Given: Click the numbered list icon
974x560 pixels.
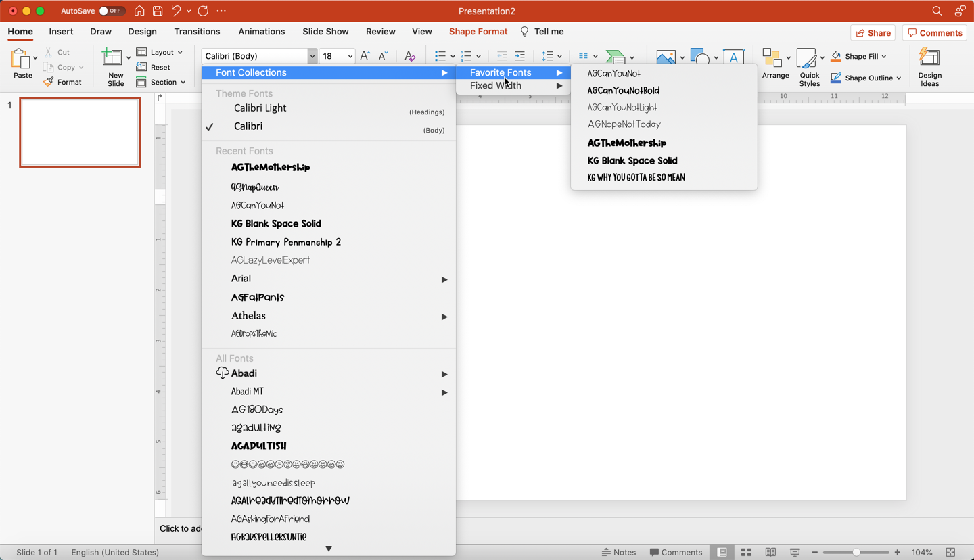Looking at the screenshot, I should tap(466, 56).
